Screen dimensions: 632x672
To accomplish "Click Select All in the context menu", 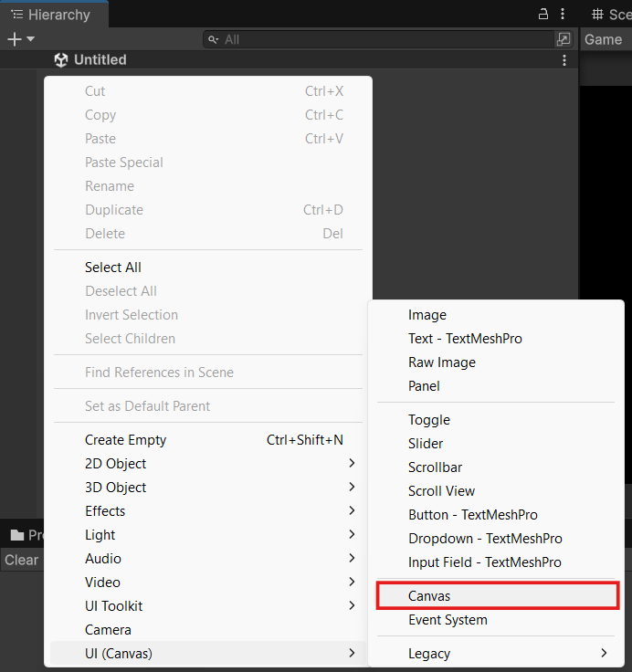I will pyautogui.click(x=113, y=268).
